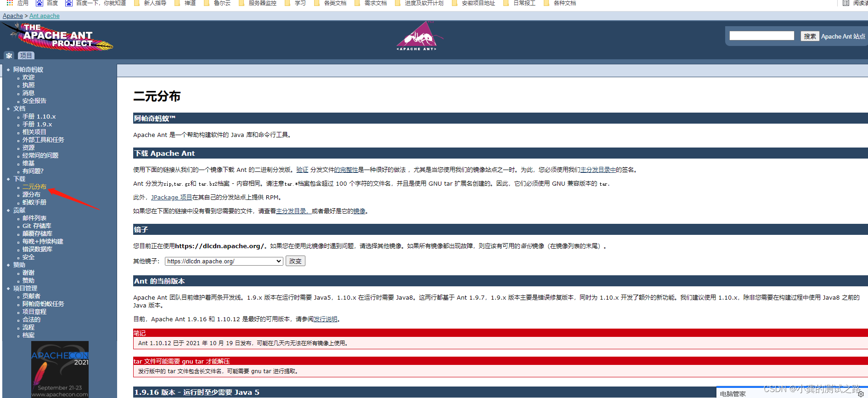The image size is (868, 398).
Task: Open the JPackage 项目 link
Action: click(171, 197)
